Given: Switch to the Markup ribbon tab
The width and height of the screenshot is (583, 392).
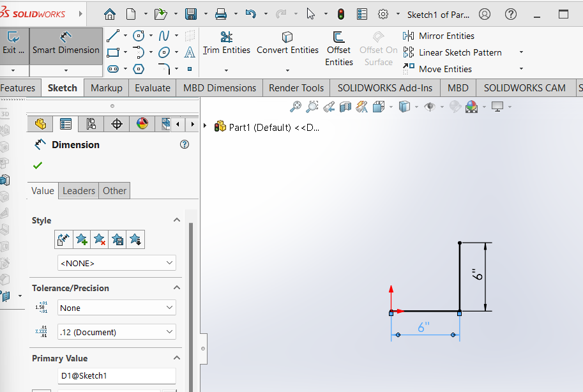Looking at the screenshot, I should [107, 88].
